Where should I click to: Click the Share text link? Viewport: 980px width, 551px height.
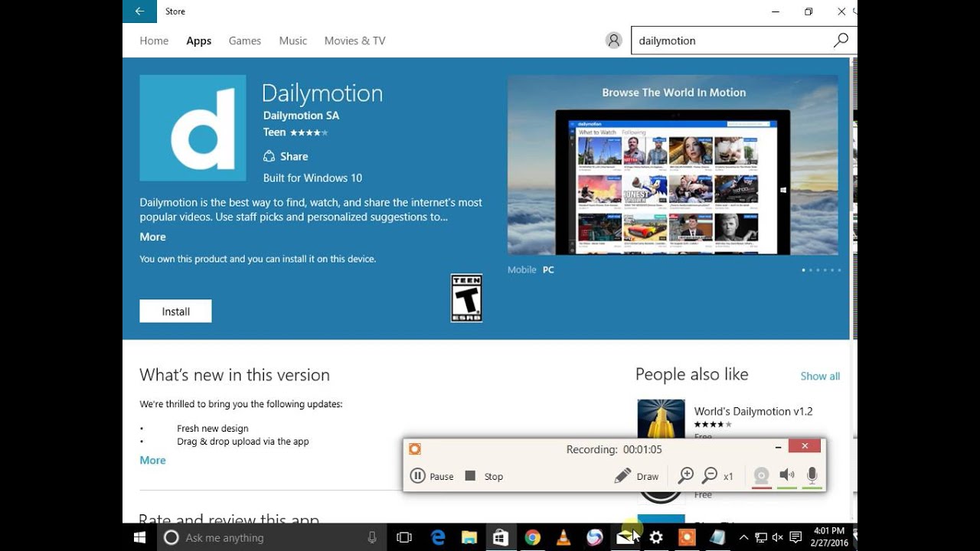coord(294,156)
